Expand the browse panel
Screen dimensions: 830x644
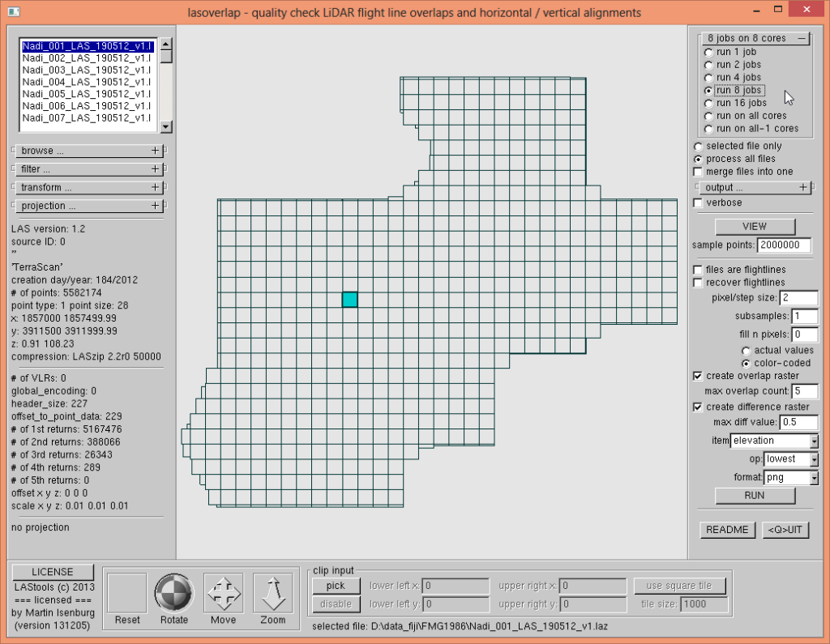click(x=155, y=151)
